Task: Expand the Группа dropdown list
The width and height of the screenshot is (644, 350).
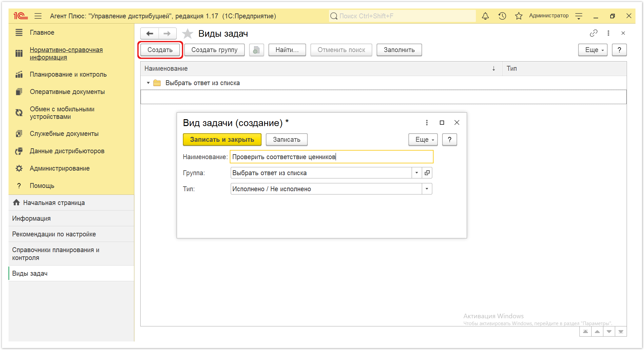Action: click(417, 173)
